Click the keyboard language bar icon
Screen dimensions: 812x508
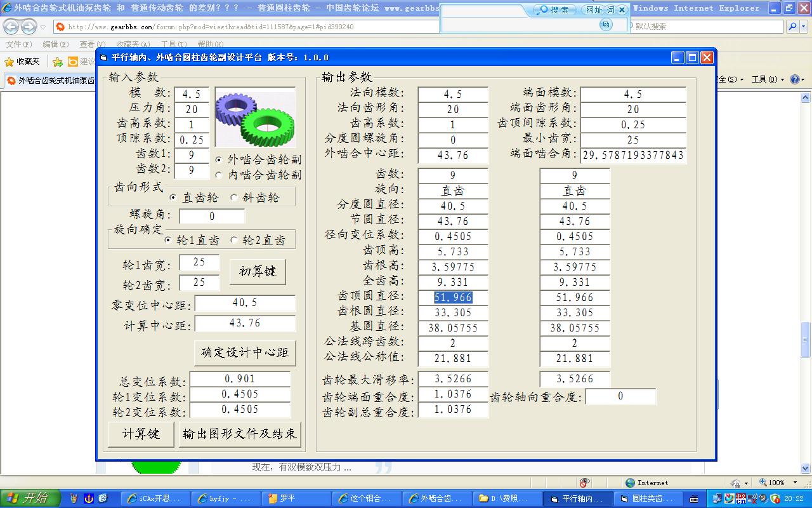694,498
